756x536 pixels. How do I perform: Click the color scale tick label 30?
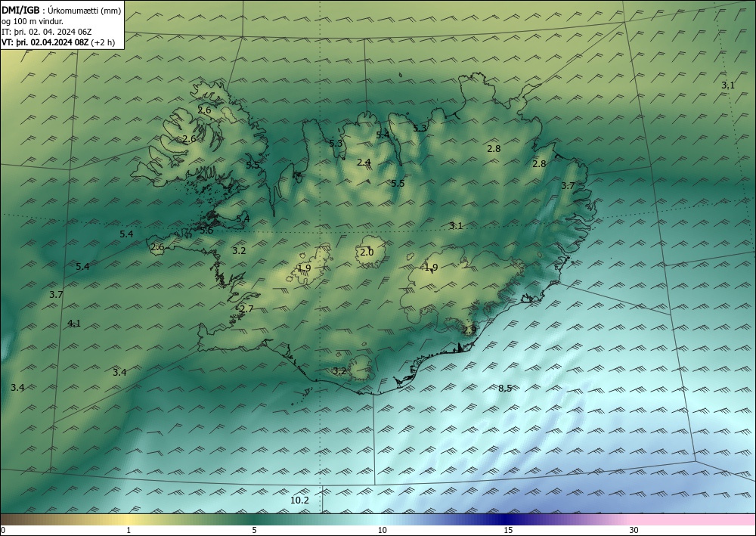click(634, 530)
